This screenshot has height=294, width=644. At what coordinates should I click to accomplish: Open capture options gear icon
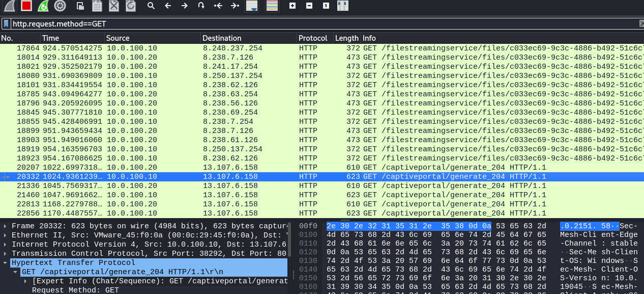[60, 6]
